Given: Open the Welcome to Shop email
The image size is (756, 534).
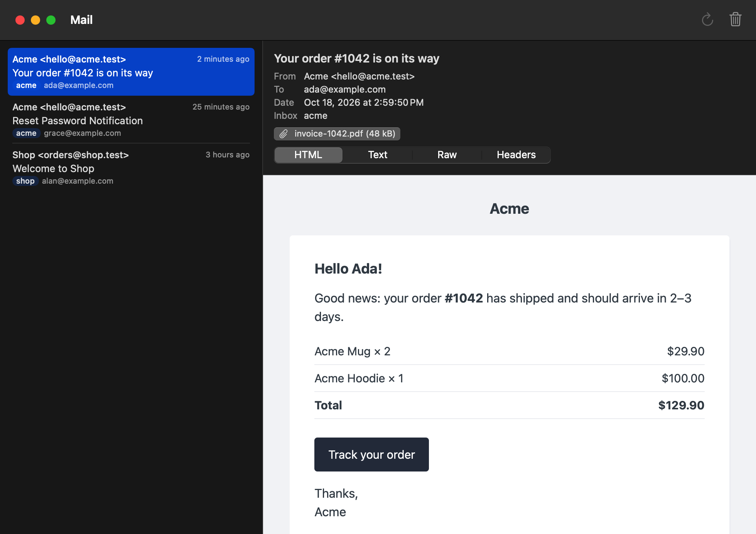Looking at the screenshot, I should [x=131, y=167].
